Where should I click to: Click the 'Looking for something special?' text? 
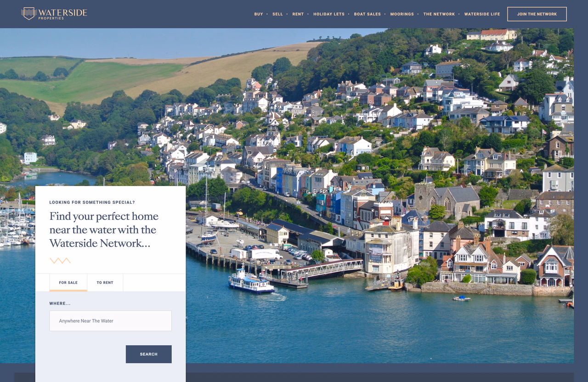(92, 202)
